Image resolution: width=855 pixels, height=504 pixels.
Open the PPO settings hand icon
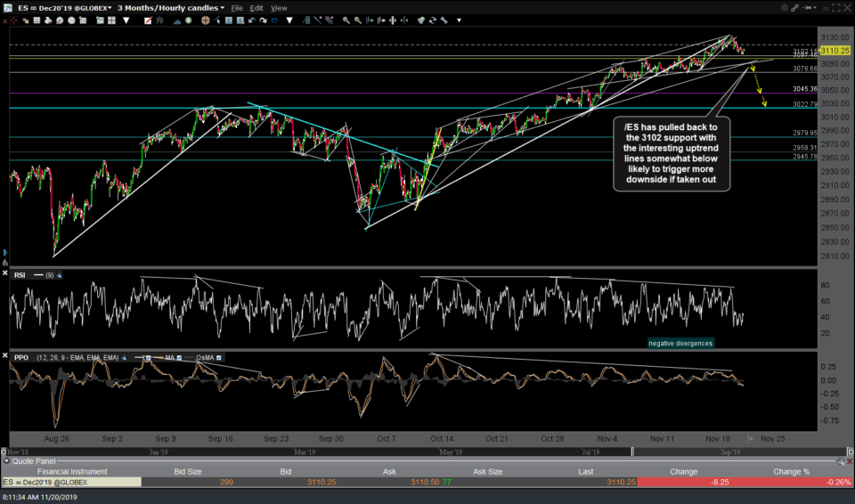[x=125, y=358]
